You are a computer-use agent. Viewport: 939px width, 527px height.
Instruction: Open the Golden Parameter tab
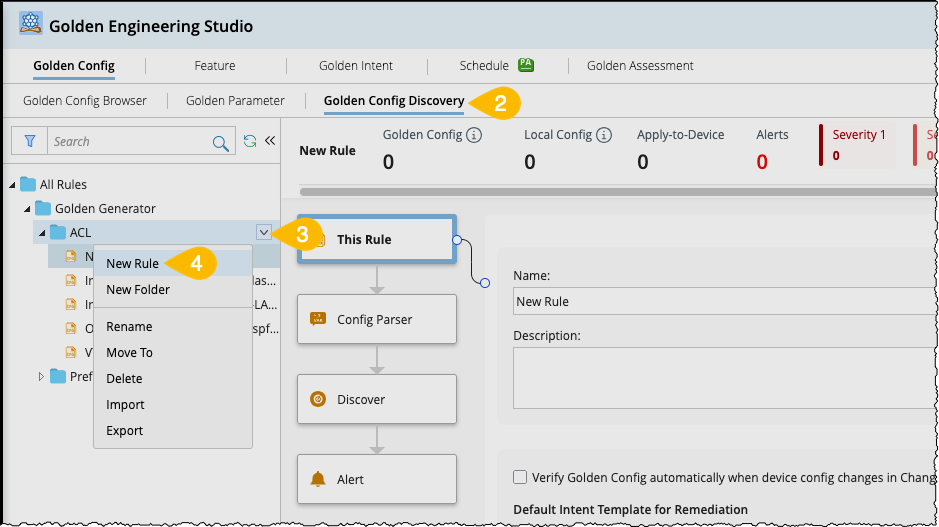pyautogui.click(x=235, y=101)
